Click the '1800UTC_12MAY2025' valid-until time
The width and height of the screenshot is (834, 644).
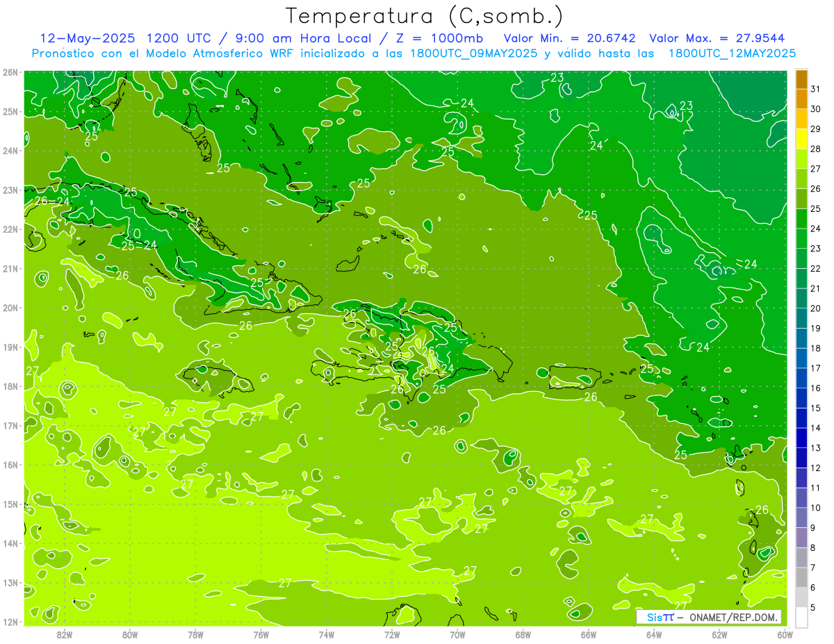pyautogui.click(x=732, y=53)
